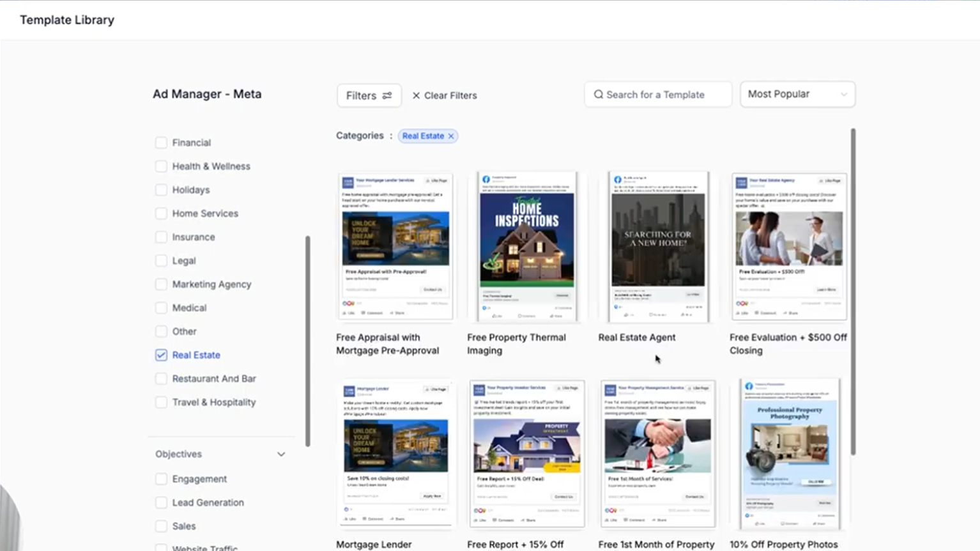Click the Clear Filters link
980x551 pixels.
click(x=450, y=95)
